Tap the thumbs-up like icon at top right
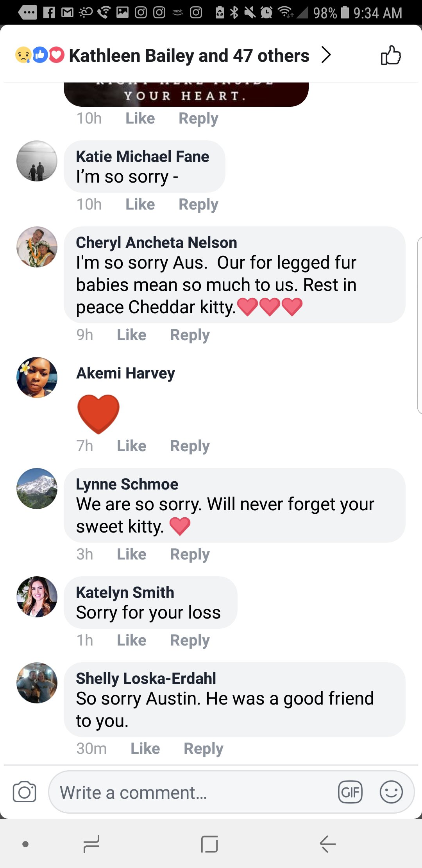422x868 pixels. [391, 55]
